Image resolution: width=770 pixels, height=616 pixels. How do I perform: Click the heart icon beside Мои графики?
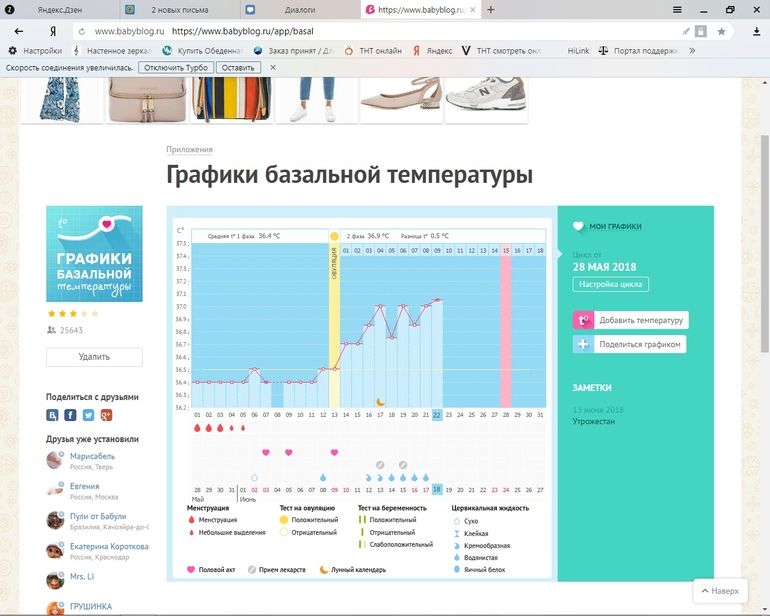(x=578, y=227)
